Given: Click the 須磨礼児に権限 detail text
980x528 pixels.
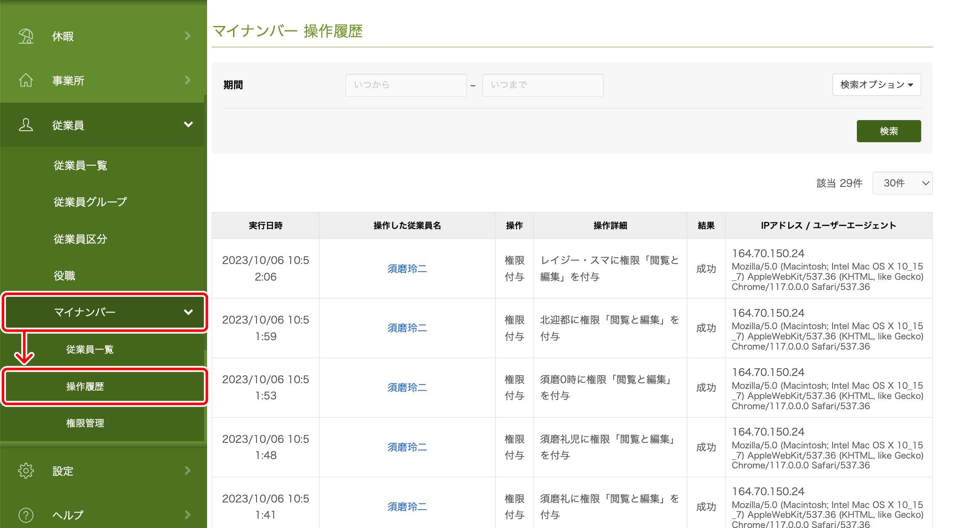Looking at the screenshot, I should click(x=608, y=447).
